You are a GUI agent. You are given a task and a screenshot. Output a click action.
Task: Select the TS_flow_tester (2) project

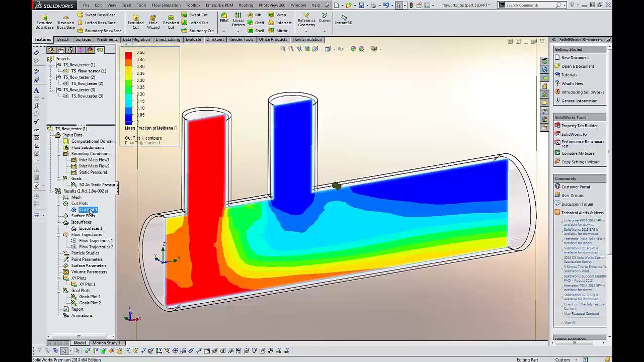click(x=79, y=77)
